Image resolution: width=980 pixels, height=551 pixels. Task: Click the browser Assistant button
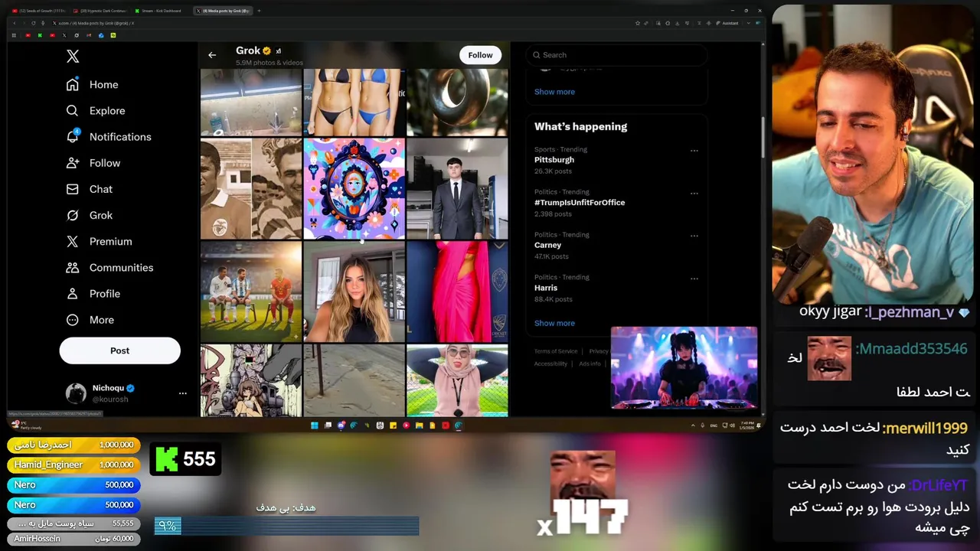tap(727, 23)
